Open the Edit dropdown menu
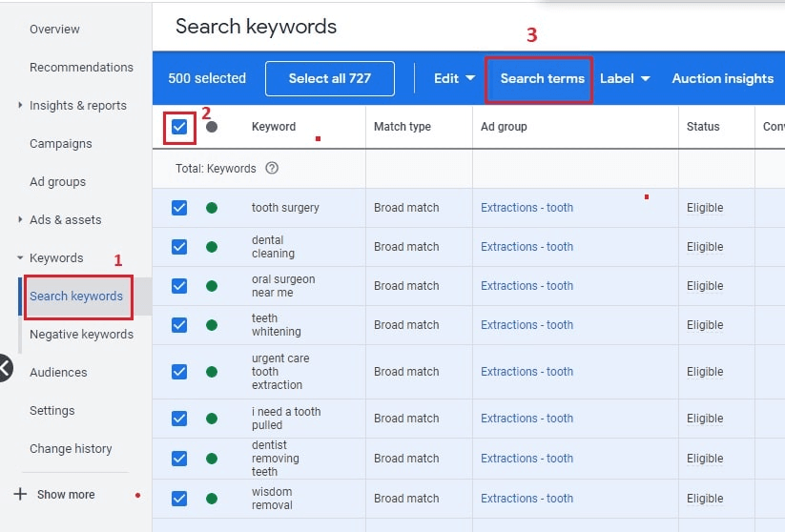 pyautogui.click(x=455, y=78)
